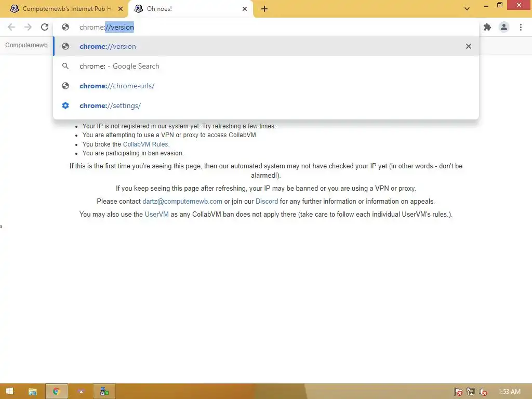Open the Chrome three-dot menu
The height and width of the screenshot is (399, 532).
tap(521, 27)
